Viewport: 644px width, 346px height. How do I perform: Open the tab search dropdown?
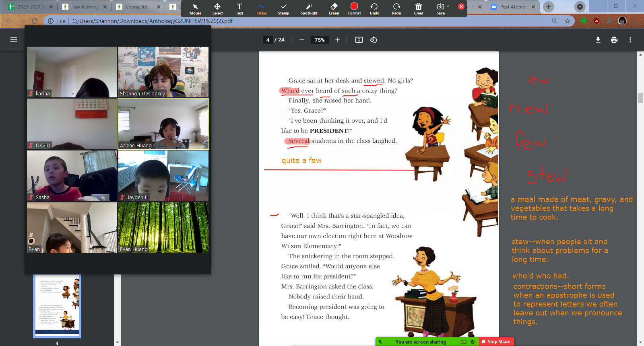580,7
